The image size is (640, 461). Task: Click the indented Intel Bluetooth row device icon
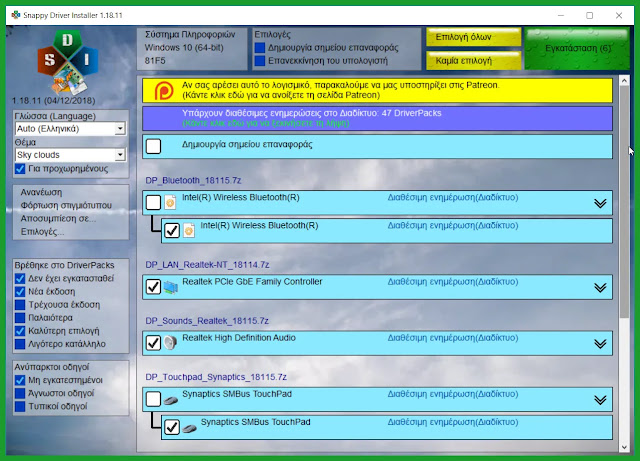189,230
